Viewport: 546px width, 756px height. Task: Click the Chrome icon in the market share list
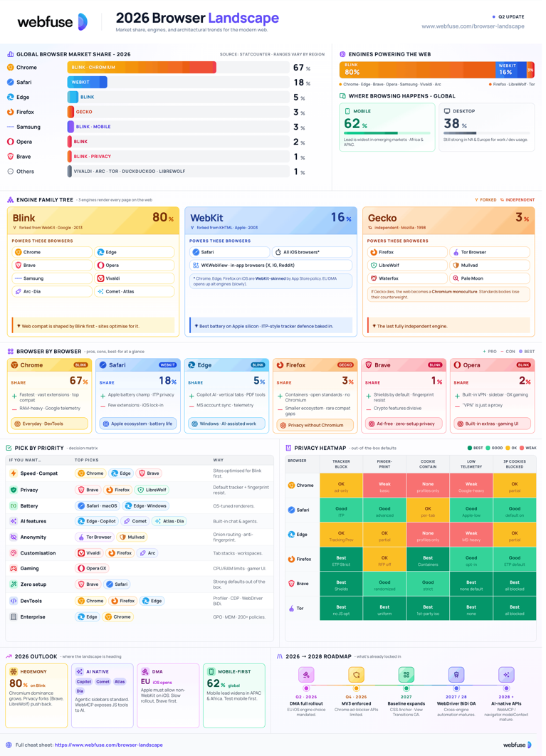pyautogui.click(x=11, y=68)
